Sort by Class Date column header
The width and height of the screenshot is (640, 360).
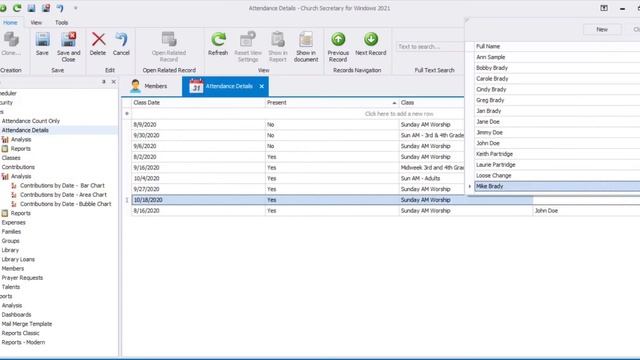(x=198, y=102)
